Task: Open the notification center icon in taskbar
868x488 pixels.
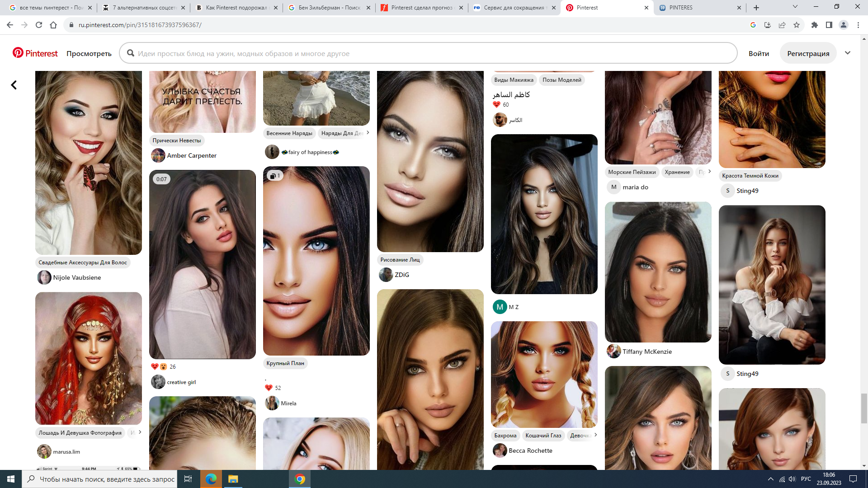Action: click(853, 479)
